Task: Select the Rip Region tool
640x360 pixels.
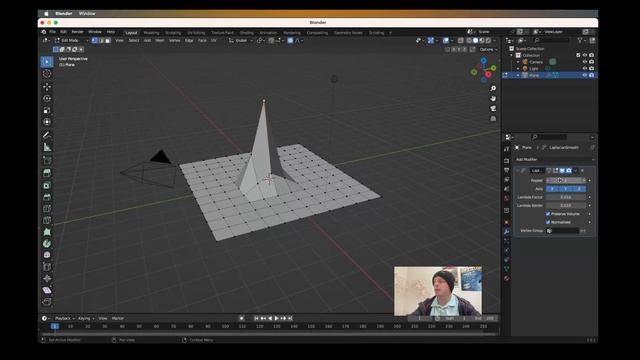Action: [47, 302]
